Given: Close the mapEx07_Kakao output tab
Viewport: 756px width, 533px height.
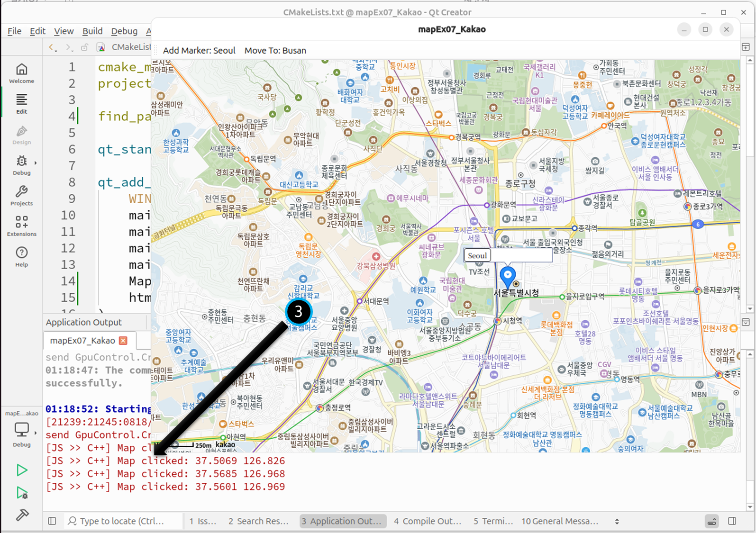Looking at the screenshot, I should point(123,341).
